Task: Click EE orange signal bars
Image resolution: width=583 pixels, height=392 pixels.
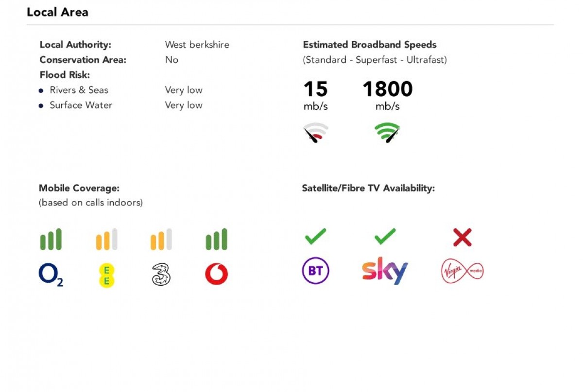Action: [106, 239]
